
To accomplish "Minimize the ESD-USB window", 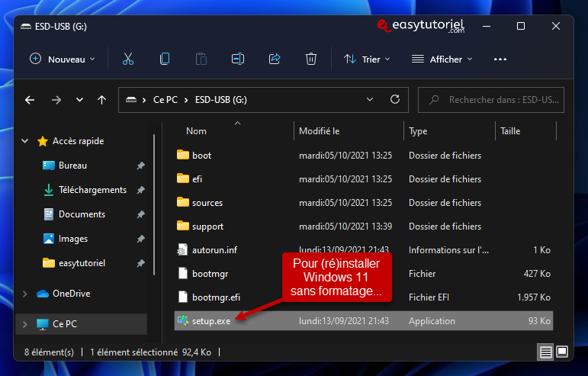I will [x=487, y=26].
